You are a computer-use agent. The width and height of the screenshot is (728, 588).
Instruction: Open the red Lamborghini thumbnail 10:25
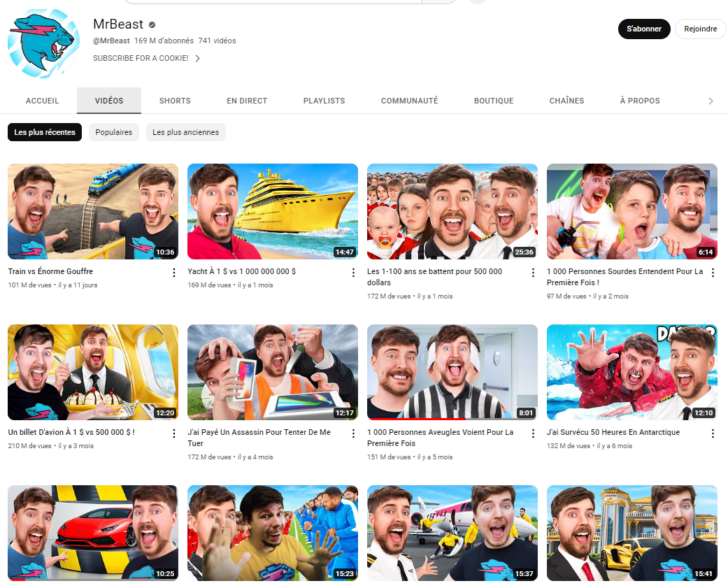(93, 533)
